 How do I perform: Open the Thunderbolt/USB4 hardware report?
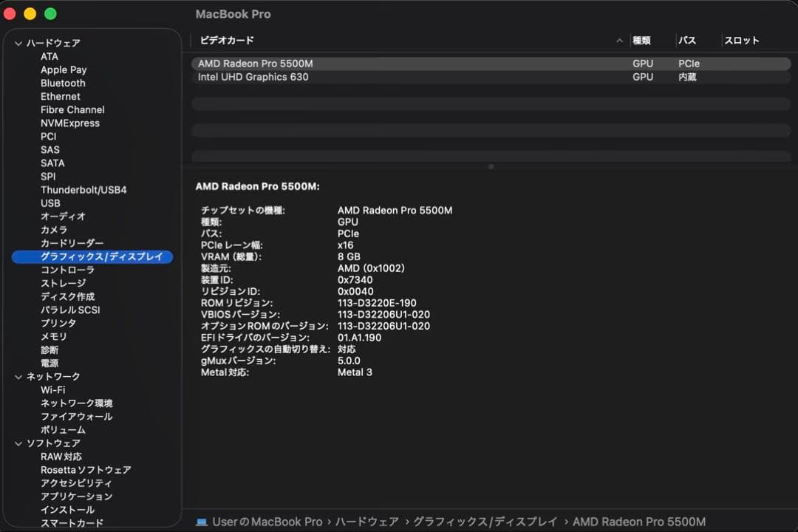83,189
